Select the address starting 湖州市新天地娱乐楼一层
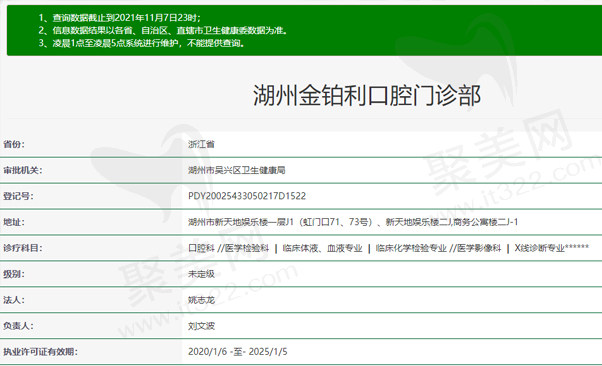This screenshot has height=366, width=602. click(x=353, y=222)
